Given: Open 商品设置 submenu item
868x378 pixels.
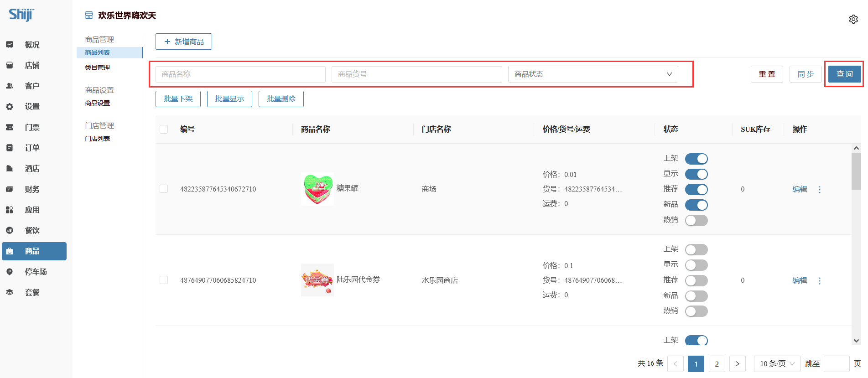Looking at the screenshot, I should [x=97, y=103].
